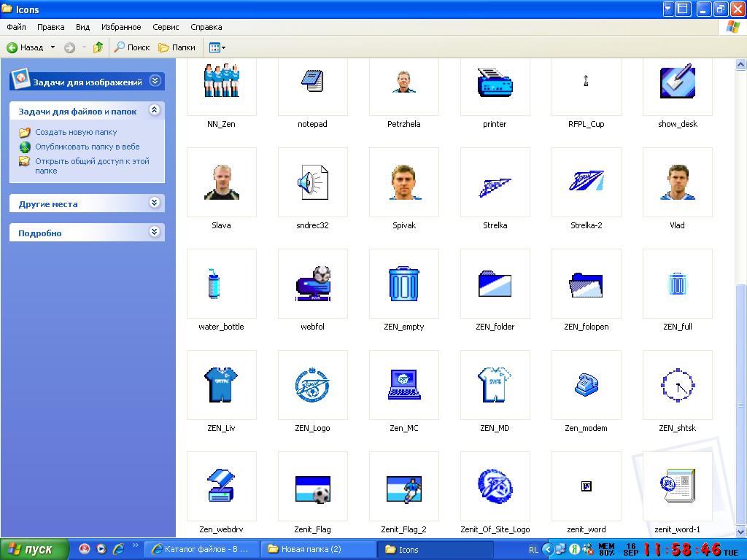747x560 pixels.
Task: Select the ZEN_folopen open folder icon
Action: click(x=587, y=284)
